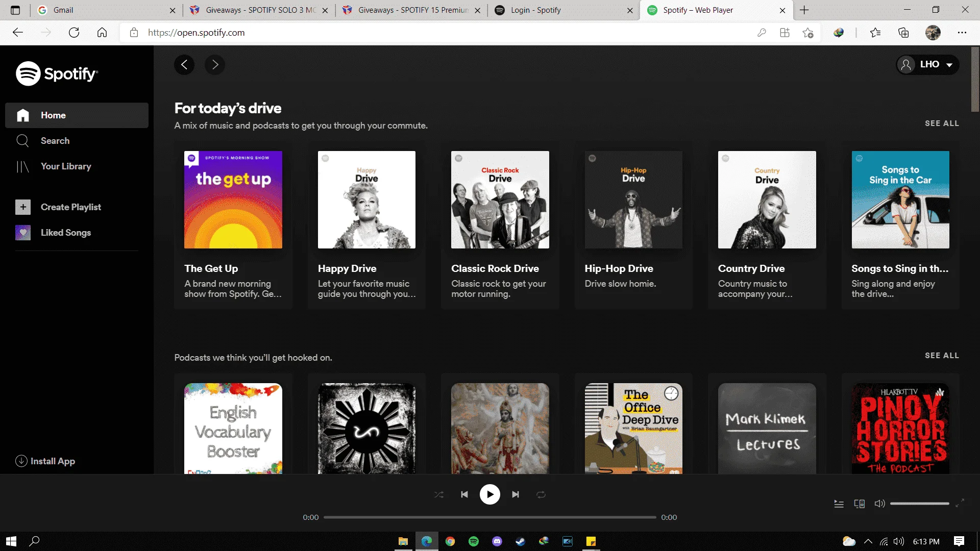
Task: Show hidden icons in the system tray
Action: pos(868,541)
